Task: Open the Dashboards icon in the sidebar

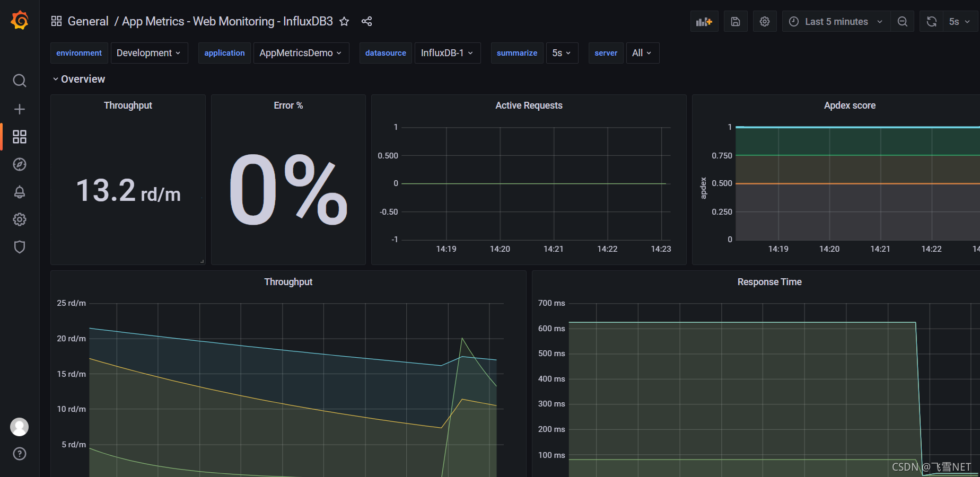Action: pos(20,137)
